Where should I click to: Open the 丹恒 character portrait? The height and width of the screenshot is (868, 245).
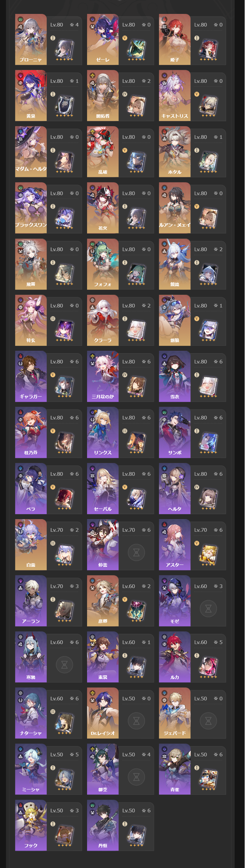pyautogui.click(x=103, y=825)
